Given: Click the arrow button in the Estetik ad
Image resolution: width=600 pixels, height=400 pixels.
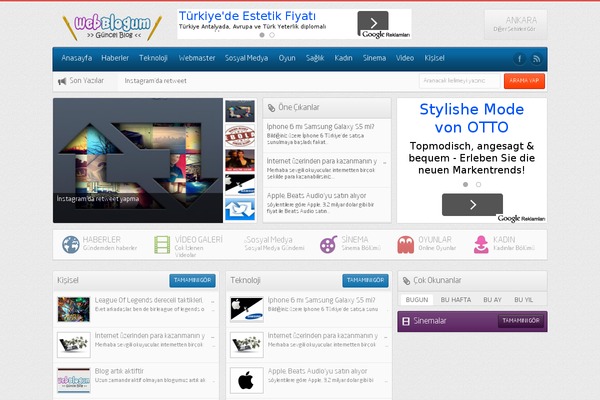Looking at the screenshot, I should [373, 23].
